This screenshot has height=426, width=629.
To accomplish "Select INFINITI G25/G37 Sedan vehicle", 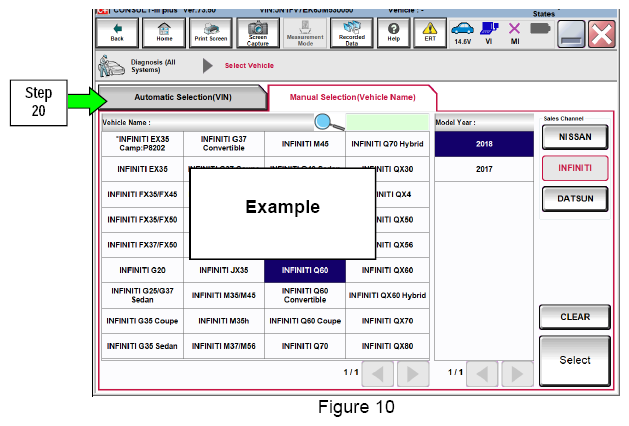I will tap(142, 295).
